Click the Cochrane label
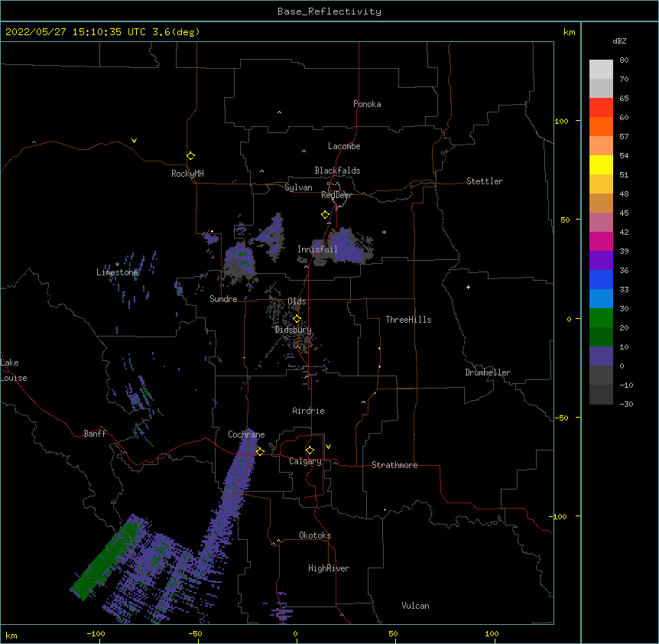The image size is (659, 644). pyautogui.click(x=246, y=434)
